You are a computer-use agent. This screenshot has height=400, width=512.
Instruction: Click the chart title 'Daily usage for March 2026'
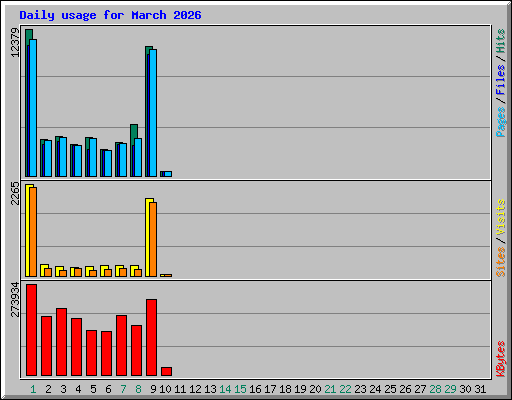[110, 15]
